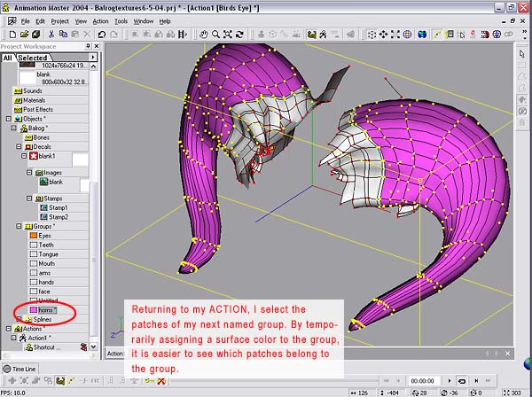
Task: Click the Time Line tab
Action: click(21, 368)
